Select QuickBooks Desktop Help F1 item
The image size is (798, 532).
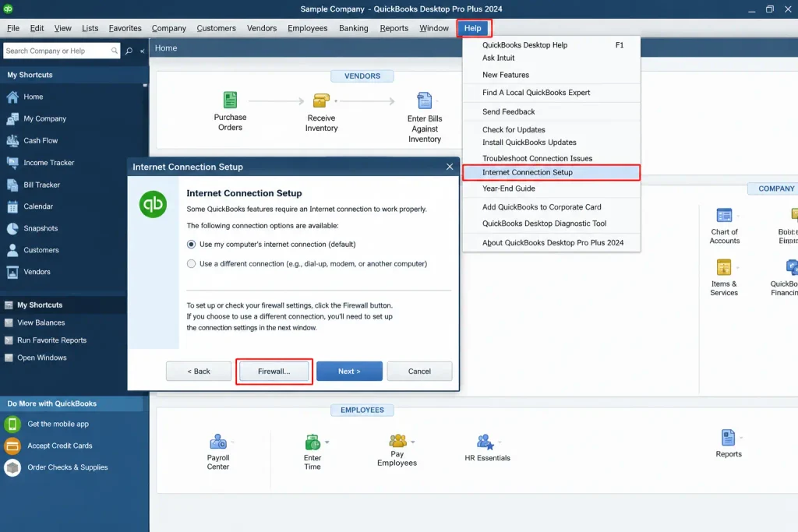pyautogui.click(x=551, y=44)
